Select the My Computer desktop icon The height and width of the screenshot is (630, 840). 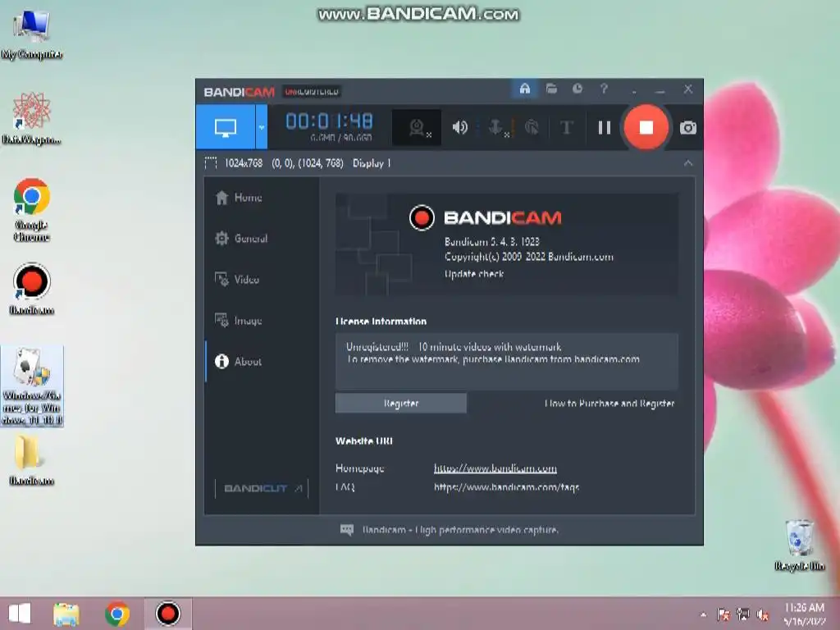click(x=32, y=34)
